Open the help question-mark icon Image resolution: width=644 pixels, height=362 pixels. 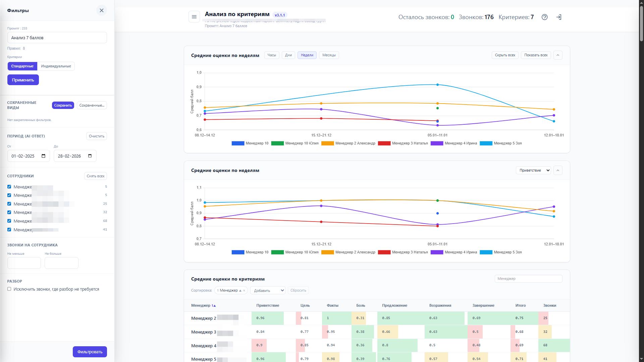pos(544,17)
